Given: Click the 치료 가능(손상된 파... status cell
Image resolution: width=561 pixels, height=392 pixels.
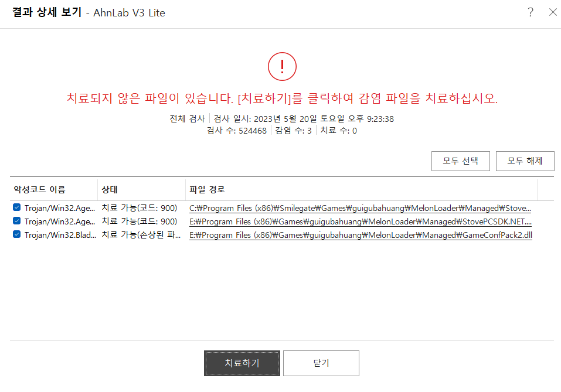Looking at the screenshot, I should 141,236.
